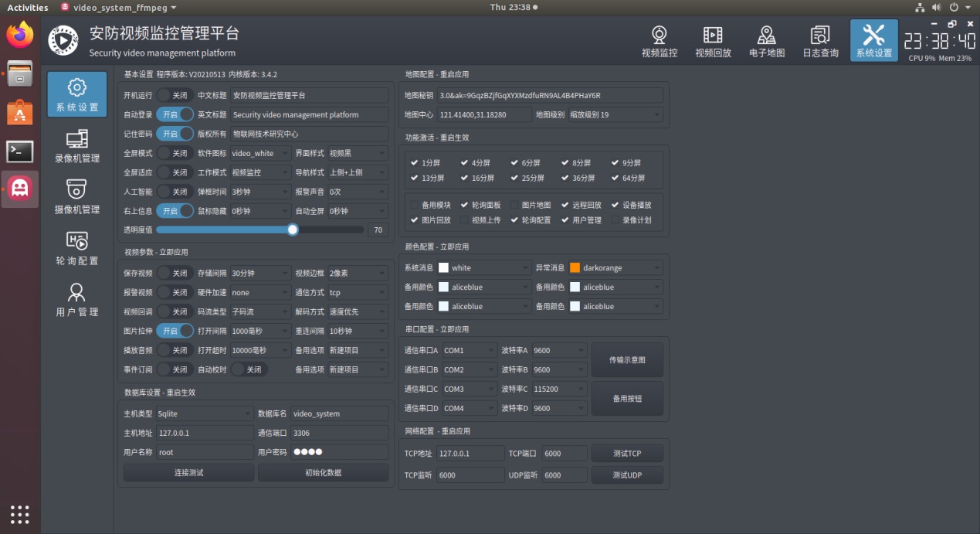Image resolution: width=980 pixels, height=534 pixels.
Task: Uncheck the 64分屏 checkbox
Action: coord(615,178)
